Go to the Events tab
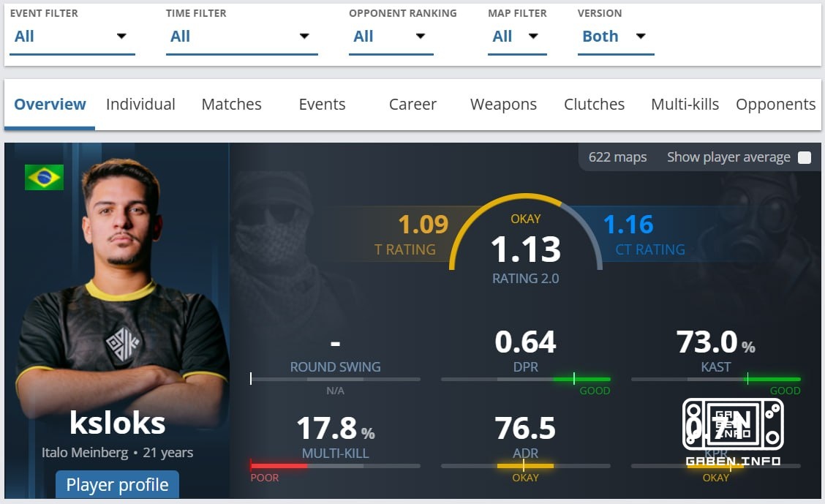Screen dimensions: 825x504 (322, 104)
